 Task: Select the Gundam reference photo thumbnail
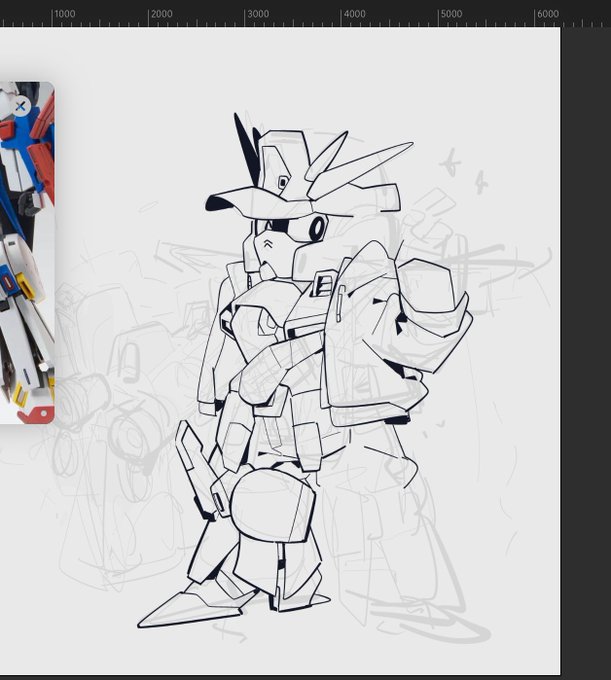27,252
